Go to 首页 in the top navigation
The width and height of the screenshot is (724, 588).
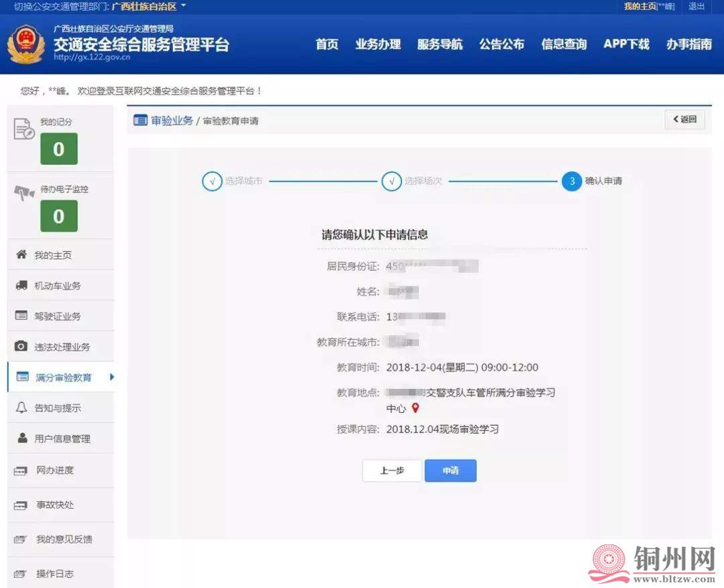pos(327,44)
